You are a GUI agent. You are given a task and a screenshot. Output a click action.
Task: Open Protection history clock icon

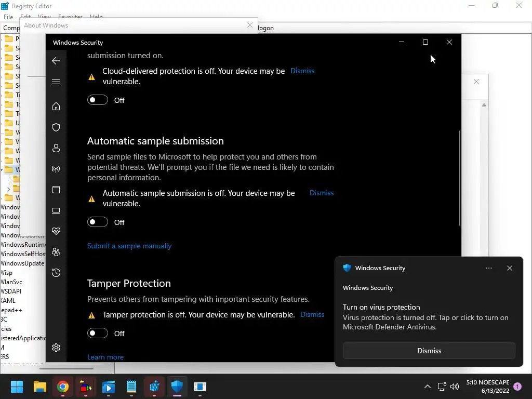(x=56, y=273)
